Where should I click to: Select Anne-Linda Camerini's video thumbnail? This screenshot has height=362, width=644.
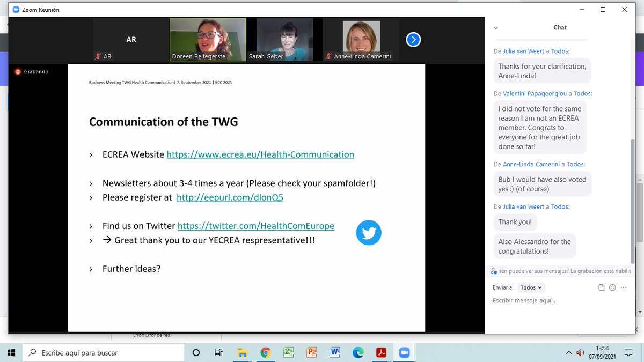point(361,39)
